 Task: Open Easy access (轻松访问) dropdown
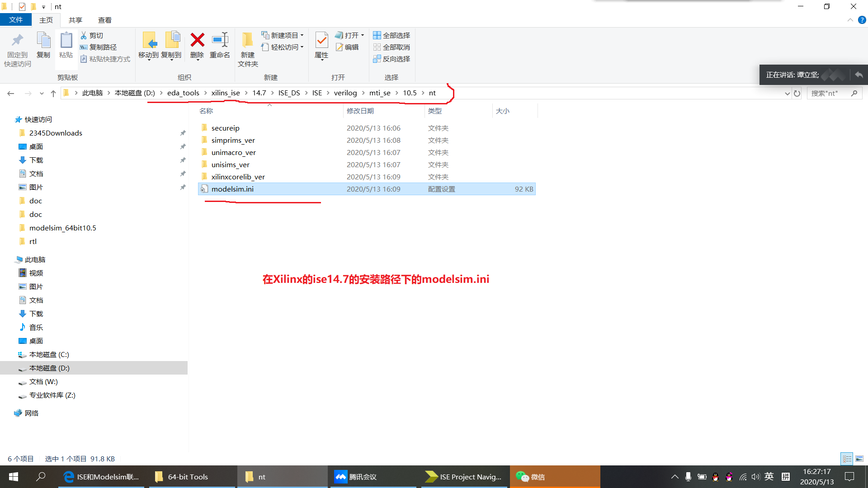click(283, 47)
